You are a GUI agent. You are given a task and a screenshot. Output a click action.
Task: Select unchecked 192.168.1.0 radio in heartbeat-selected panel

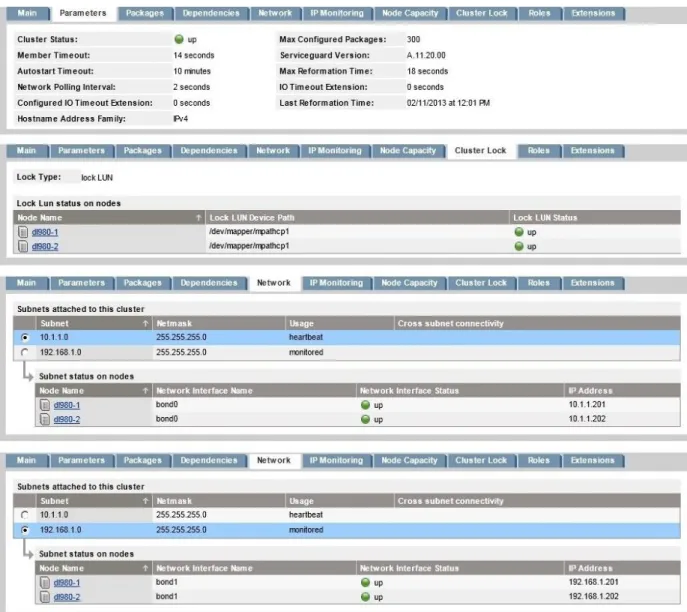(x=25, y=352)
